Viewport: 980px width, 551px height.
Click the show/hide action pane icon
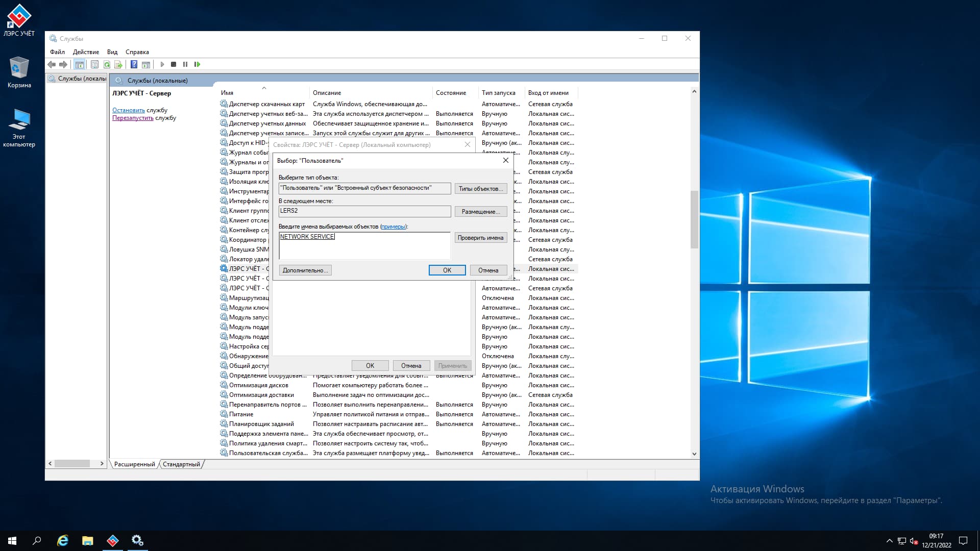tap(146, 64)
